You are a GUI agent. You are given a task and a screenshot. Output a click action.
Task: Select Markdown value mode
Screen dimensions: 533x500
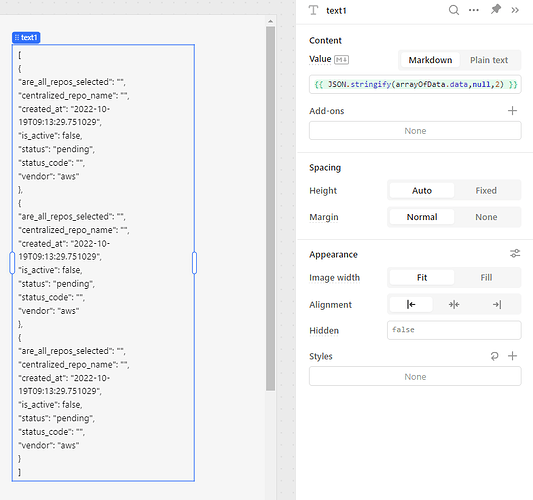click(x=430, y=60)
